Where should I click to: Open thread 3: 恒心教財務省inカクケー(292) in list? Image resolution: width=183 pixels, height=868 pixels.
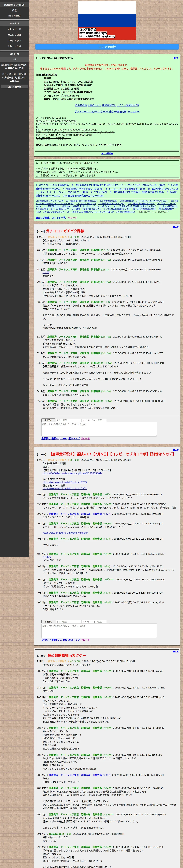(107, 187)
